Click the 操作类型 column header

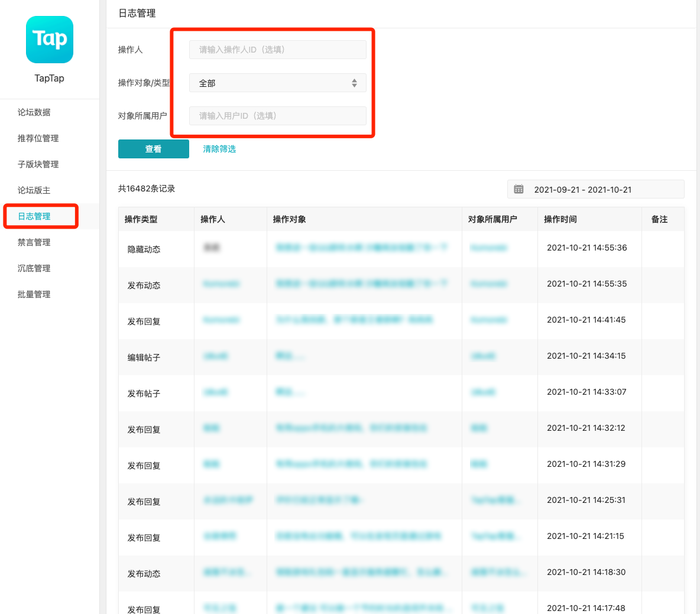point(141,219)
